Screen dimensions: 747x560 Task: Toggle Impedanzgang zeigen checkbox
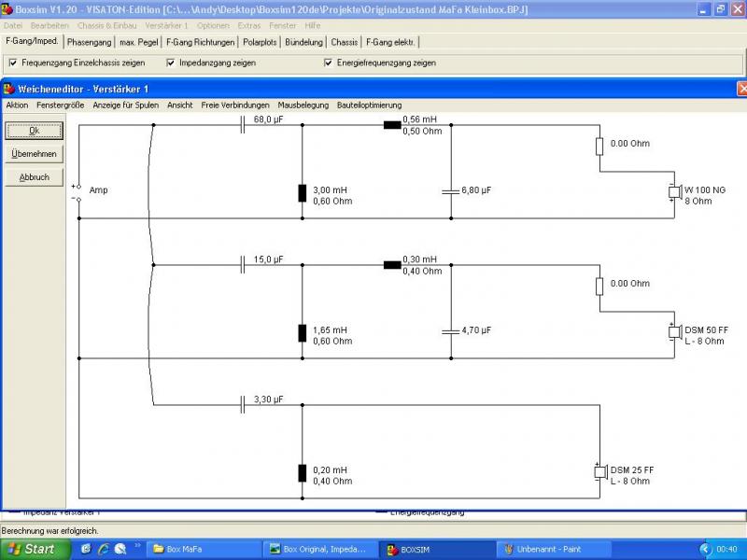(171, 63)
